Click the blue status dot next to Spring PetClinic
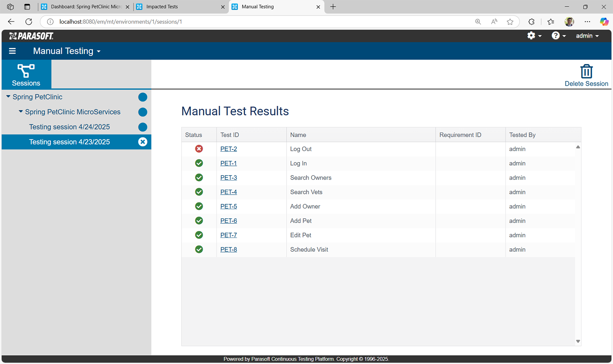Viewport: 613px width, 364px height. (x=142, y=97)
